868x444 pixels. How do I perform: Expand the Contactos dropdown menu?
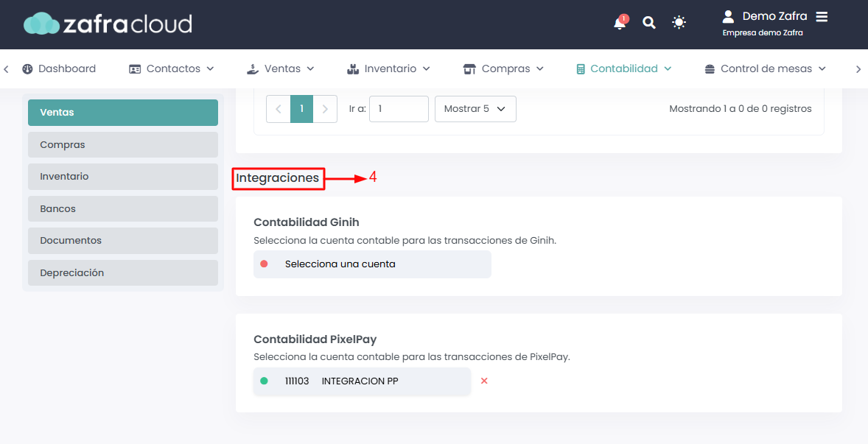pyautogui.click(x=172, y=68)
